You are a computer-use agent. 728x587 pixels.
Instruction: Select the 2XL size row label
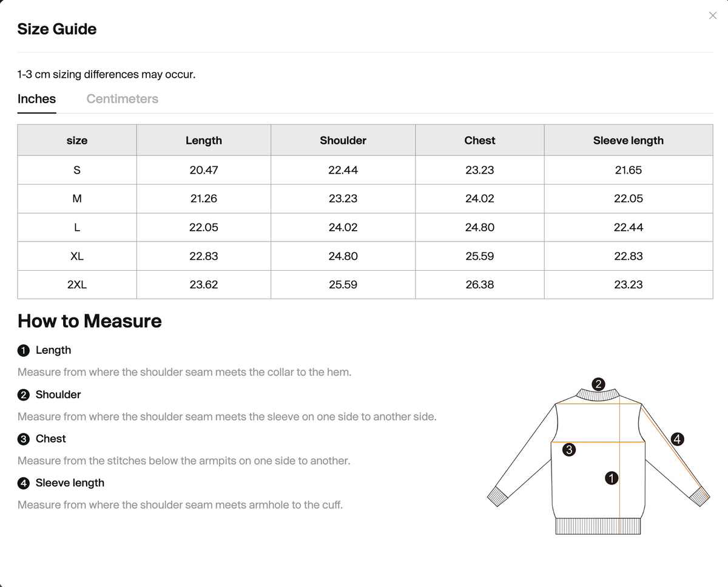point(77,285)
